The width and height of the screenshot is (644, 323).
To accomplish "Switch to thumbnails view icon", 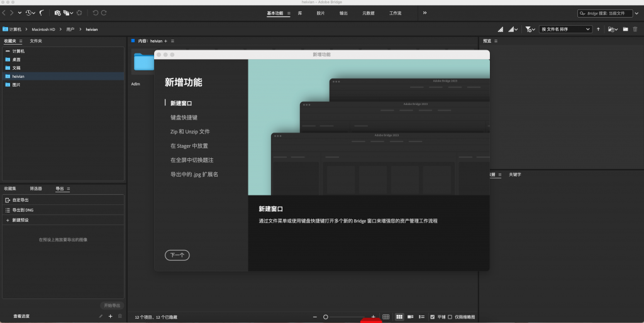I will click(x=399, y=317).
